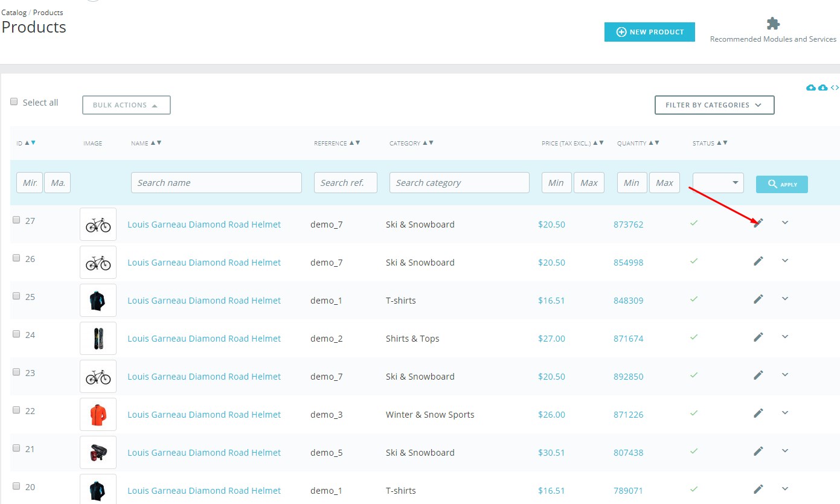Sort by the Name column header

139,143
